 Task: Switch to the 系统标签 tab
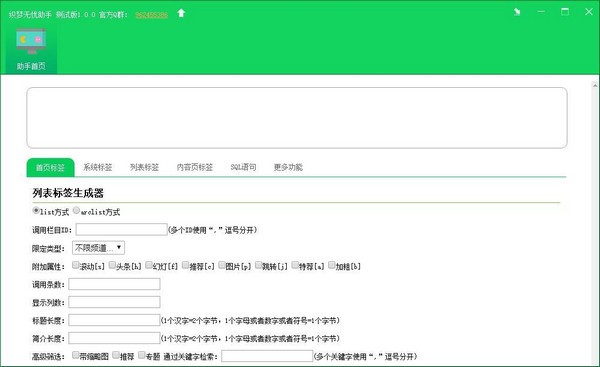click(98, 167)
